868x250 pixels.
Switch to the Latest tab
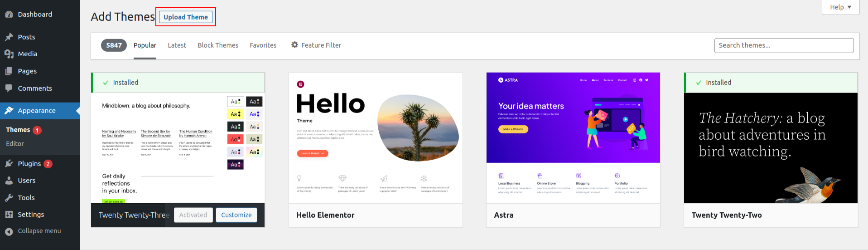(177, 45)
